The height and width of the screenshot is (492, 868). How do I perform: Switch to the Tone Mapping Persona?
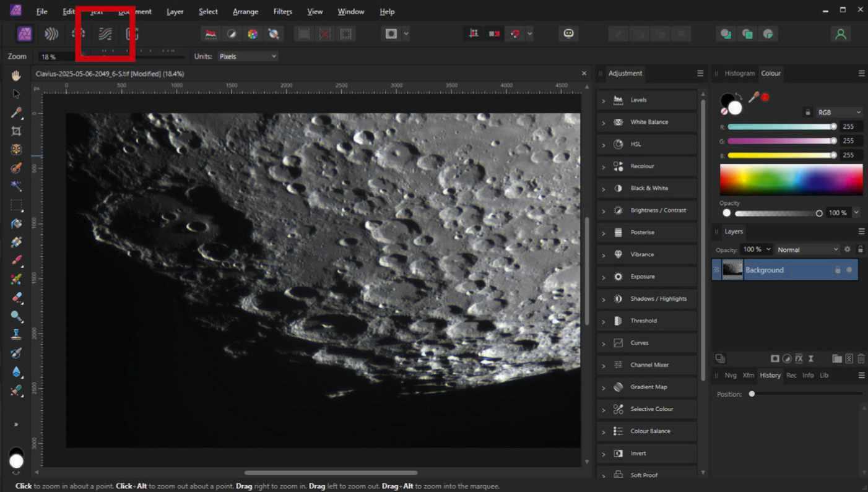click(105, 34)
